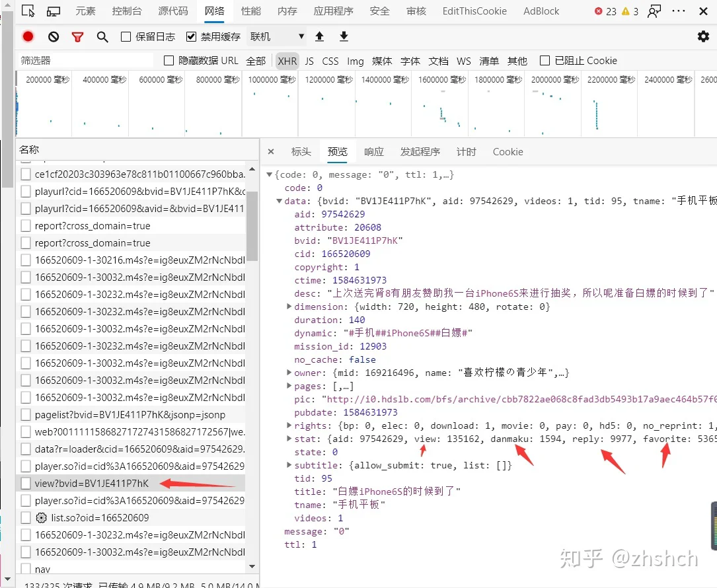Tick checkbox for the ce1cf20203c request

click(x=26, y=174)
